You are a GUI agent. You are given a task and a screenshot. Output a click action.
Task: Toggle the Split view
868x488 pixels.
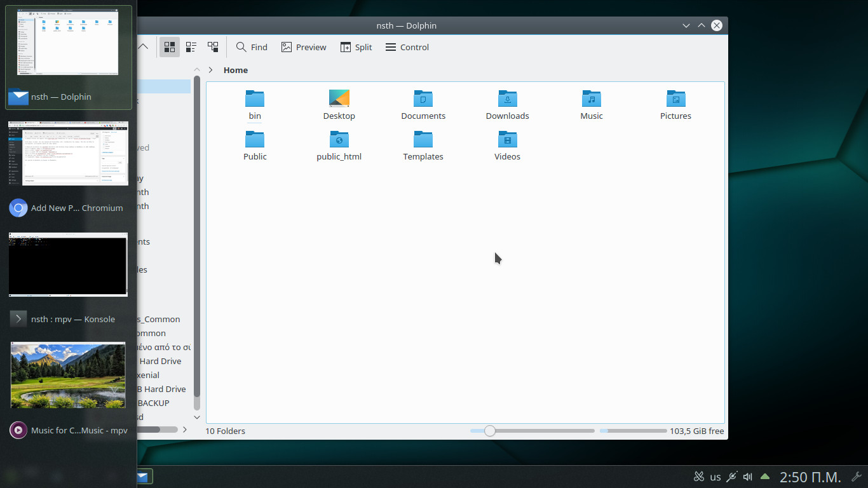(356, 47)
